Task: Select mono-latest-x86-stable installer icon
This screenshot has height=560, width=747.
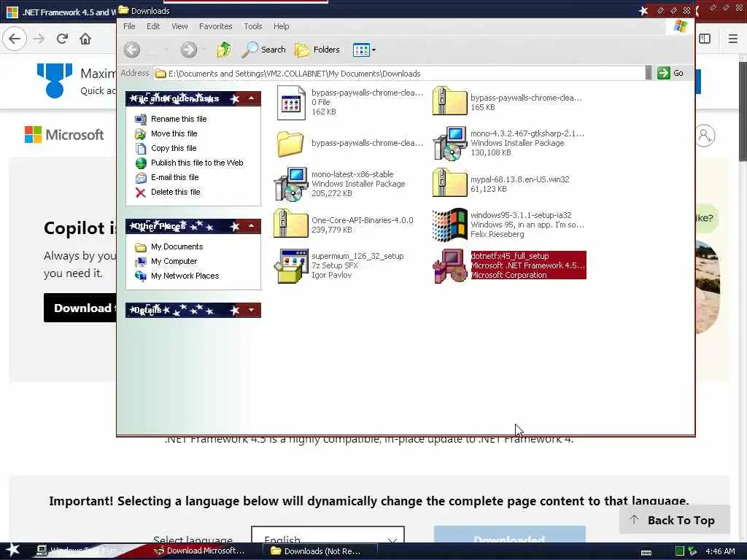Action: point(291,184)
